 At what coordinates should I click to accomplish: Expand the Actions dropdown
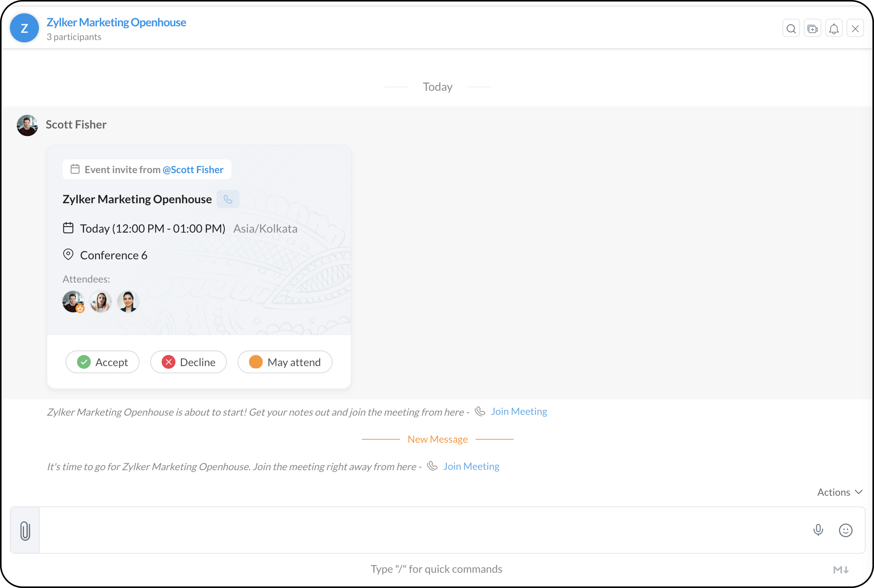[840, 492]
